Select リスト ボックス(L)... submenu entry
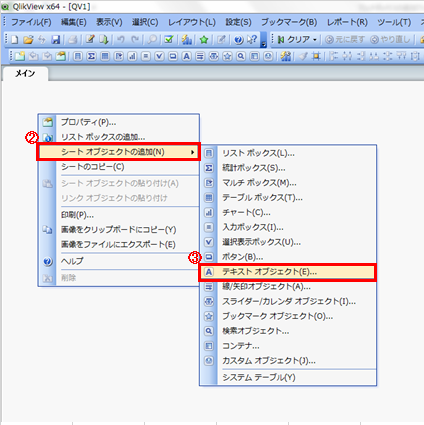 (288, 153)
